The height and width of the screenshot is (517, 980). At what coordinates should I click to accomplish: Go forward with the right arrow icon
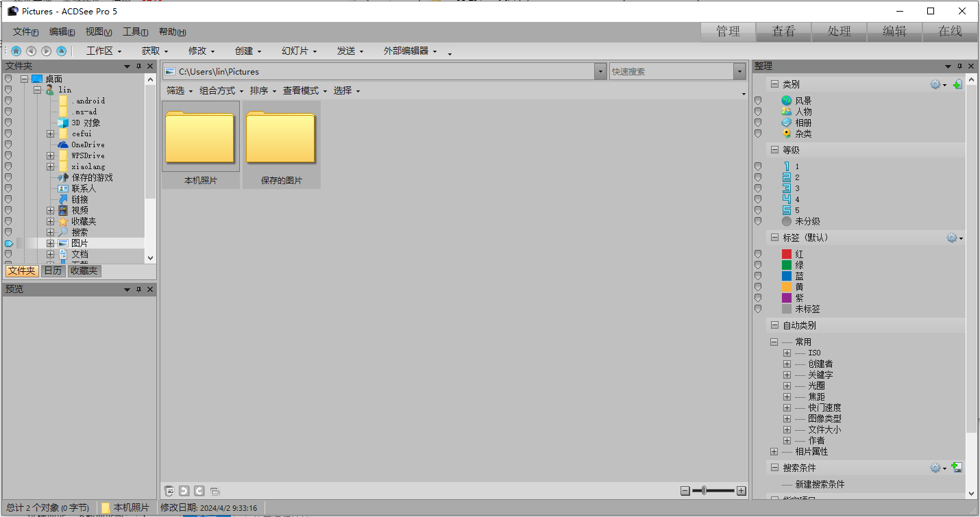click(x=46, y=51)
